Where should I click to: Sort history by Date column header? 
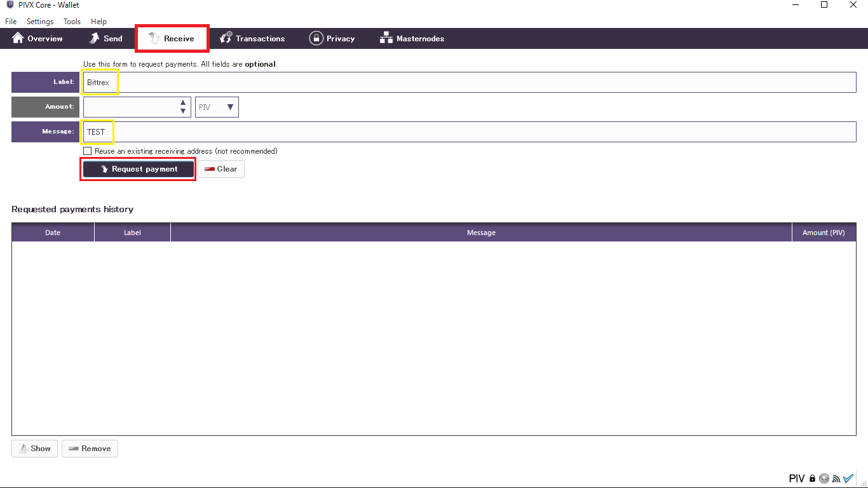click(x=53, y=233)
